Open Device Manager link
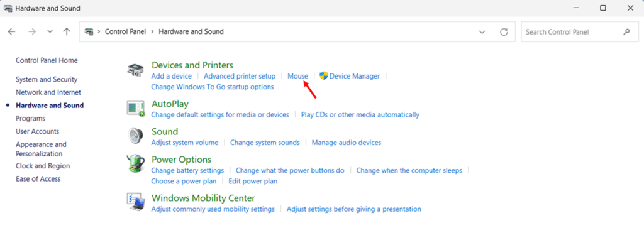The image size is (644, 250). (355, 76)
